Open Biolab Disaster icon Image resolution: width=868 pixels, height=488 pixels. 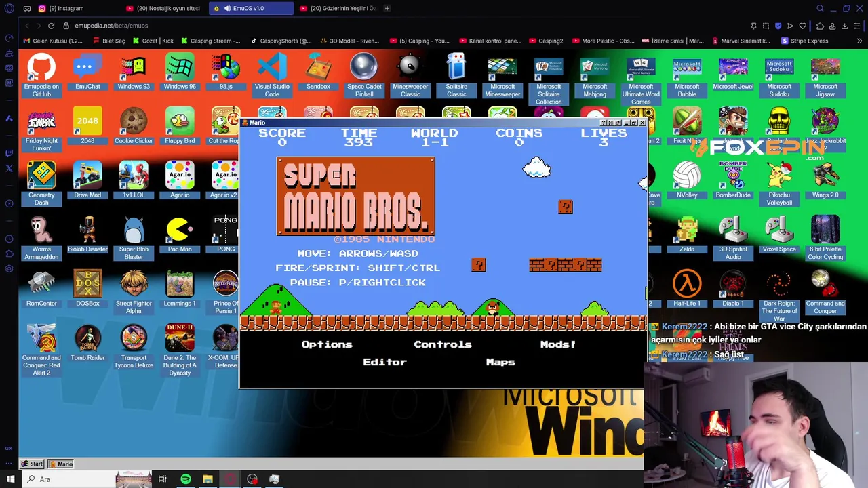(87, 235)
